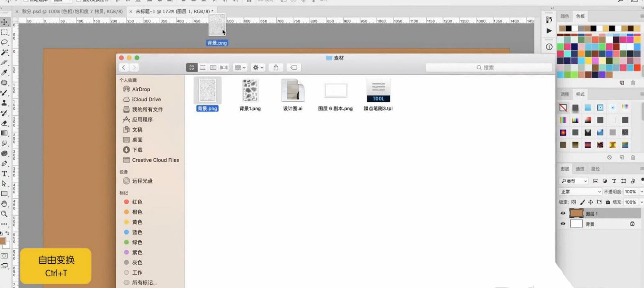Select the Rectangular Marquee tool
Viewport: 644px width, 288px height.
[x=4, y=32]
